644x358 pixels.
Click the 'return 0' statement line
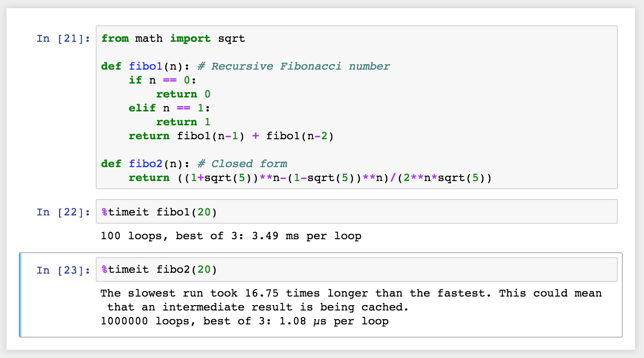pos(183,94)
